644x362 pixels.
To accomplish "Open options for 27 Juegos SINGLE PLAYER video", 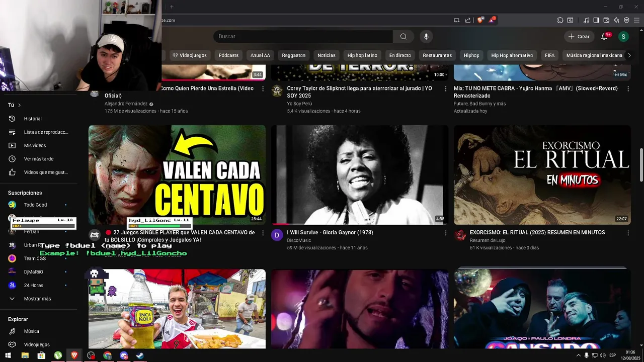I will (263, 233).
